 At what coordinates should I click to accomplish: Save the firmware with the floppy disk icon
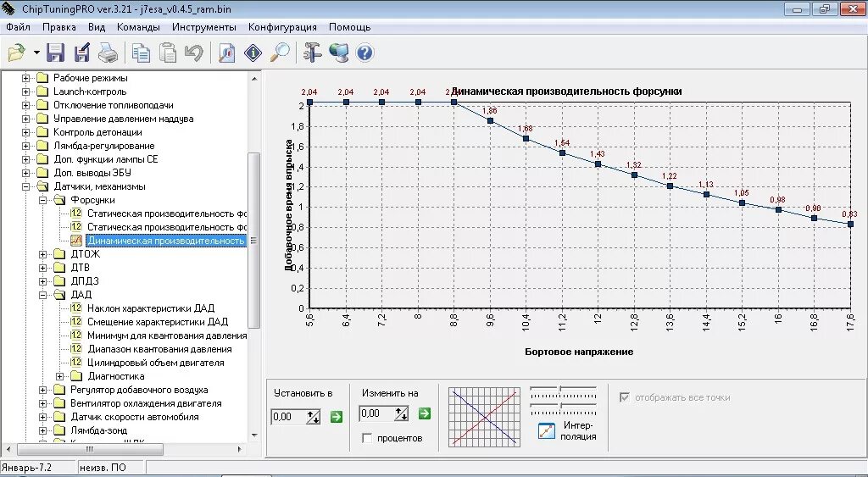point(55,53)
